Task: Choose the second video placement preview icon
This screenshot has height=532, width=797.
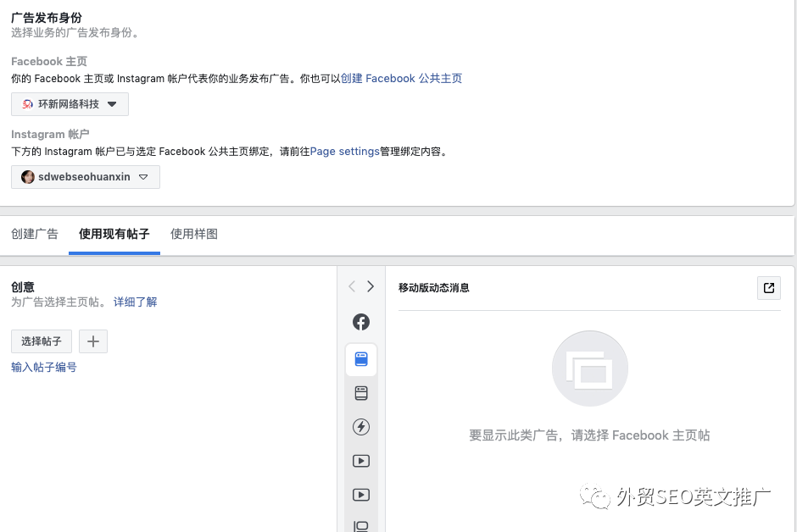Action: pyautogui.click(x=361, y=495)
